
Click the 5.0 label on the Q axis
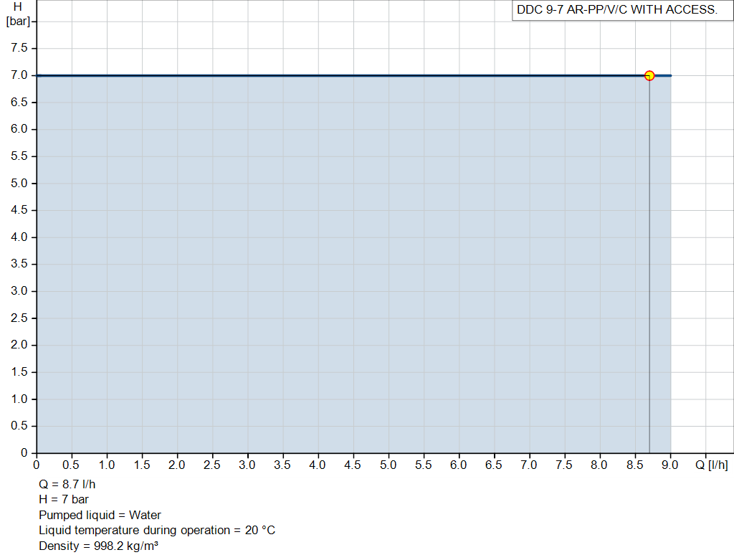pyautogui.click(x=387, y=465)
